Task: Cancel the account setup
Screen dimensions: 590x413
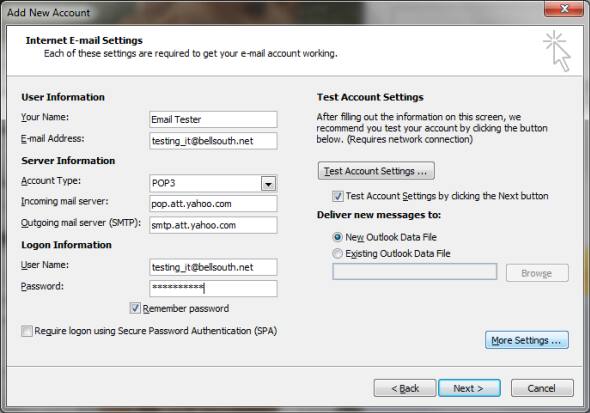Action: click(x=542, y=388)
